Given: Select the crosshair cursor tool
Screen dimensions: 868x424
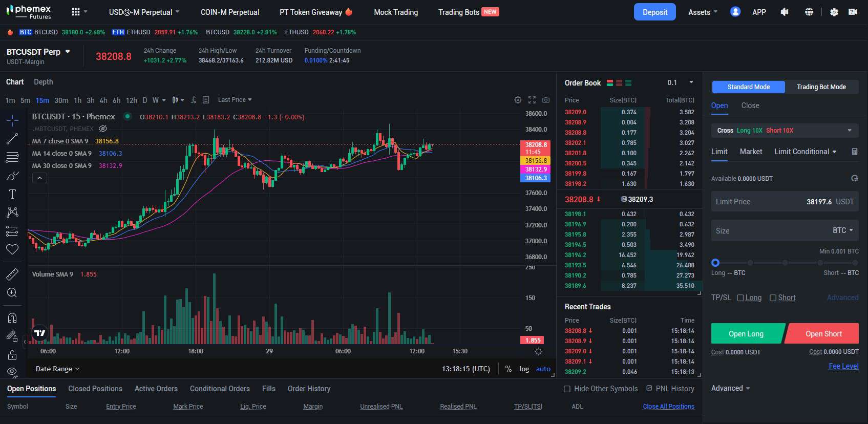Looking at the screenshot, I should 12,121.
